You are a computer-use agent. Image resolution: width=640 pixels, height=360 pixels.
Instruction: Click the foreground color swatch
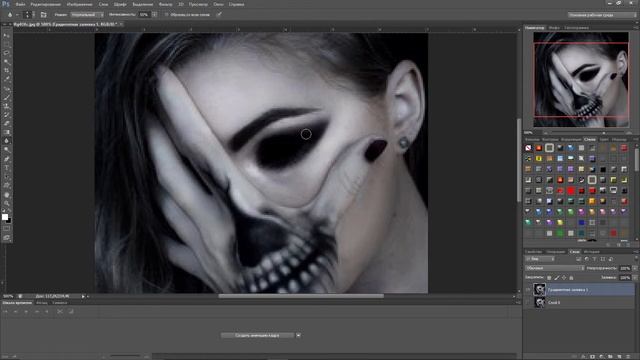(5, 217)
